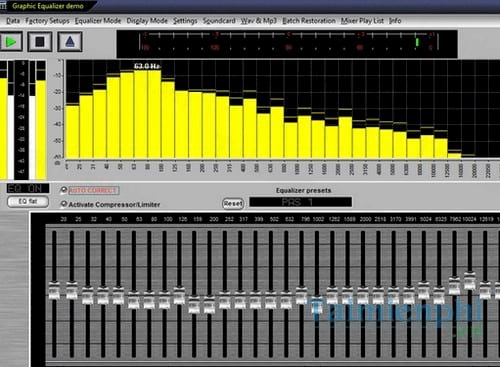
Task: Open the Batch Restoration menu
Action: [309, 21]
